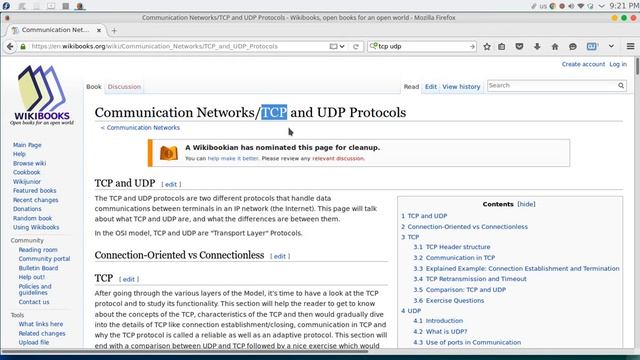
Task: Click the cleanup notice book icon
Action: (169, 153)
